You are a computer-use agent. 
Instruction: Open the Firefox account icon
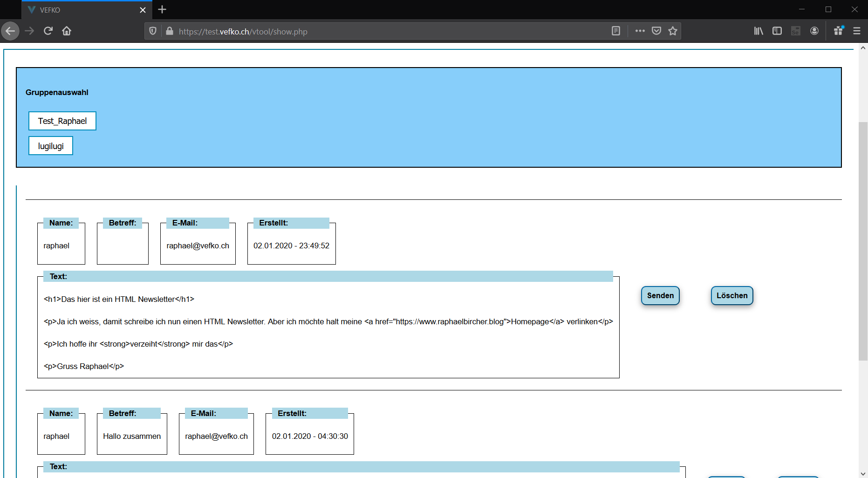pyautogui.click(x=814, y=31)
